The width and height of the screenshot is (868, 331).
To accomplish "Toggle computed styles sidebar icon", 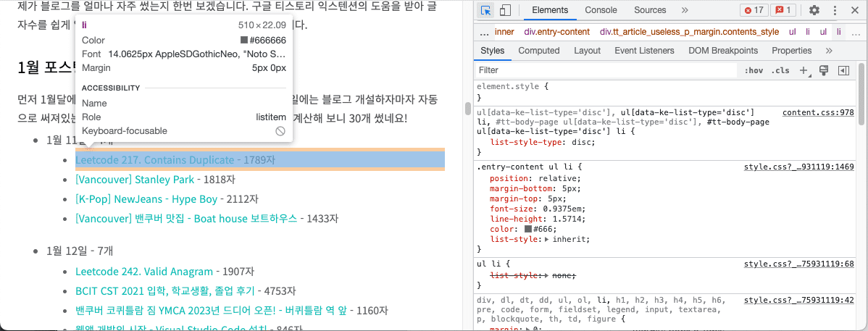I will 843,70.
